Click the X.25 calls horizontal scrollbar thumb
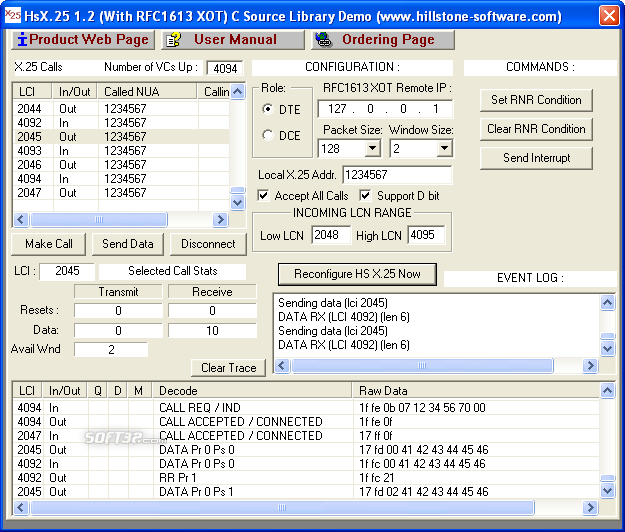The image size is (625, 532). [99, 219]
